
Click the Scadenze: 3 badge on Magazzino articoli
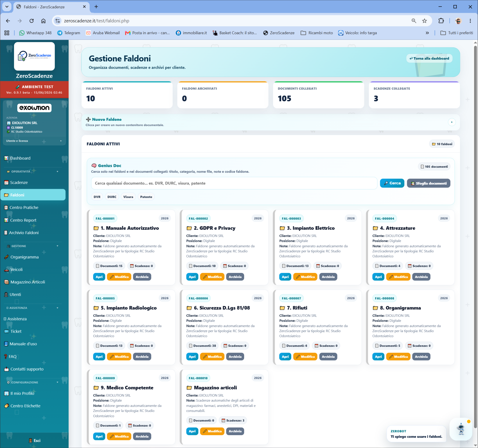click(233, 420)
